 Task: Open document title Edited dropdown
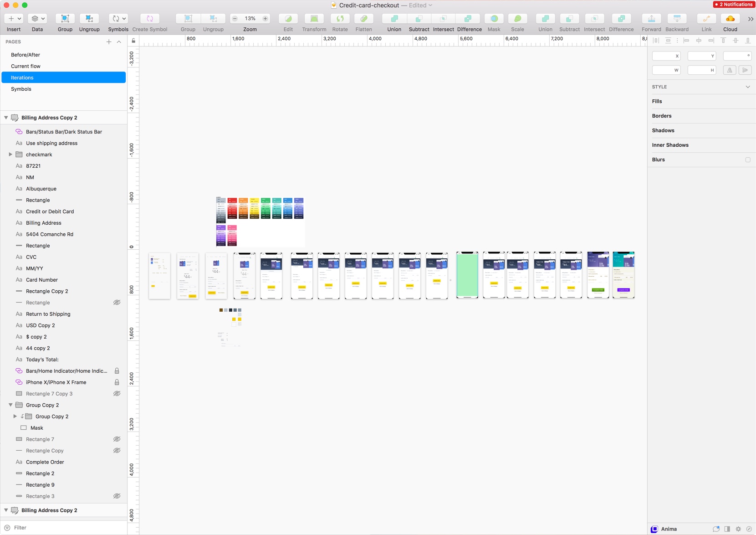tap(420, 5)
